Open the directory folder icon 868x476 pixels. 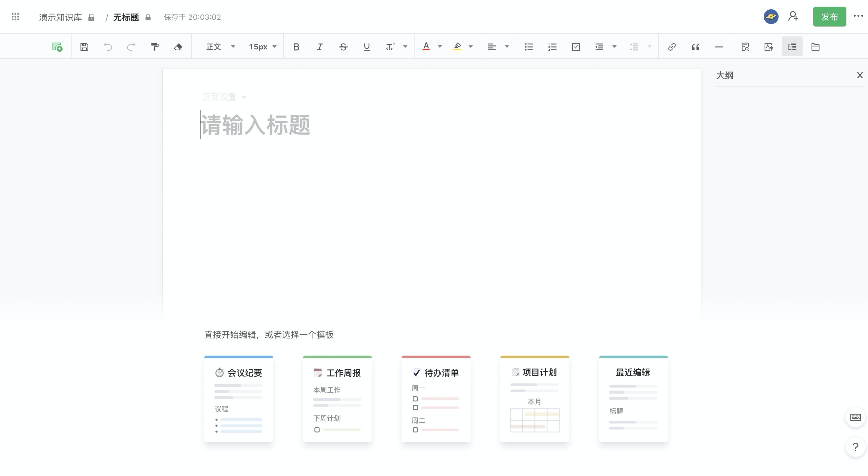[816, 47]
